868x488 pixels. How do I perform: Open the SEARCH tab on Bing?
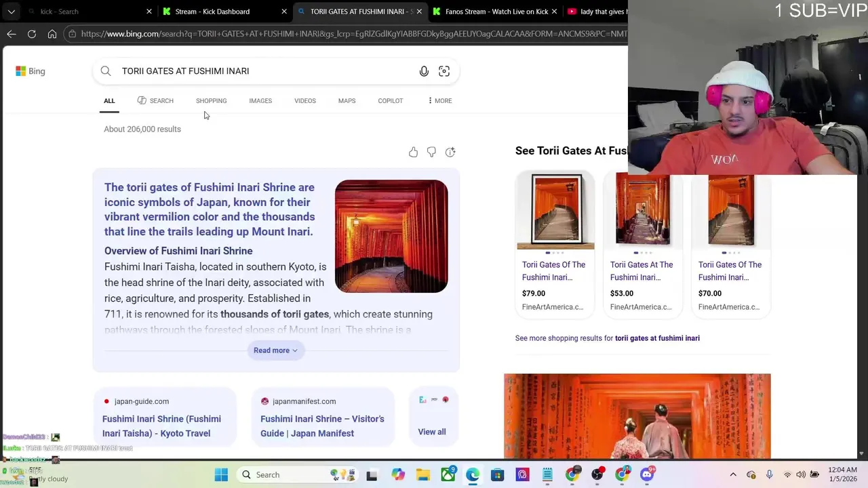pos(155,101)
